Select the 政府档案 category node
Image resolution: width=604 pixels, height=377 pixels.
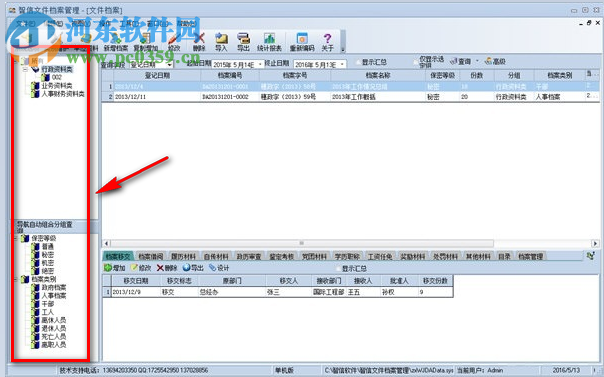(x=54, y=288)
